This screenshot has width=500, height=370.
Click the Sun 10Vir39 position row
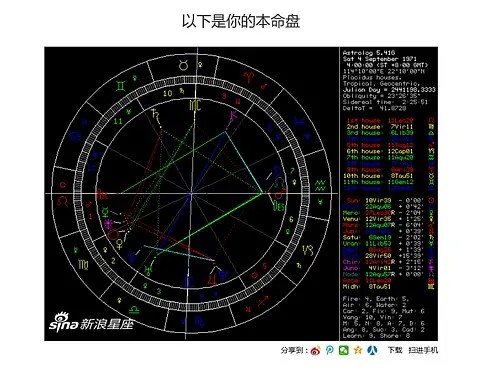click(383, 200)
